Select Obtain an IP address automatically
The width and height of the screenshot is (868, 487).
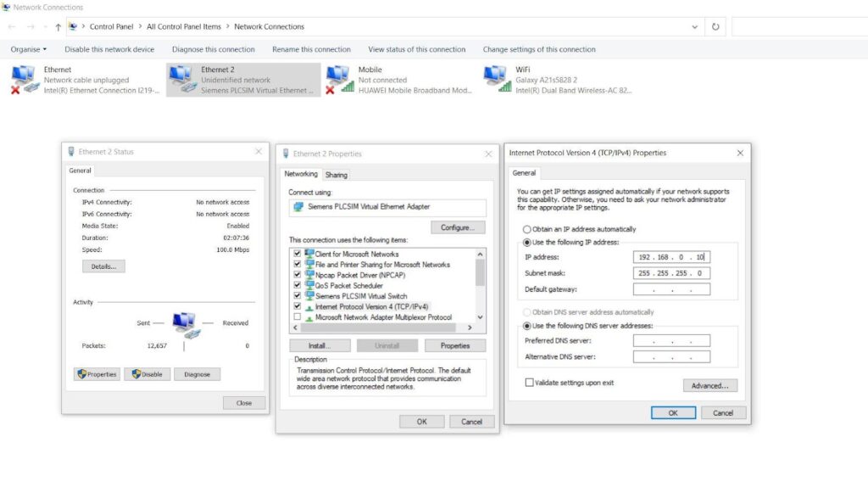pos(527,229)
